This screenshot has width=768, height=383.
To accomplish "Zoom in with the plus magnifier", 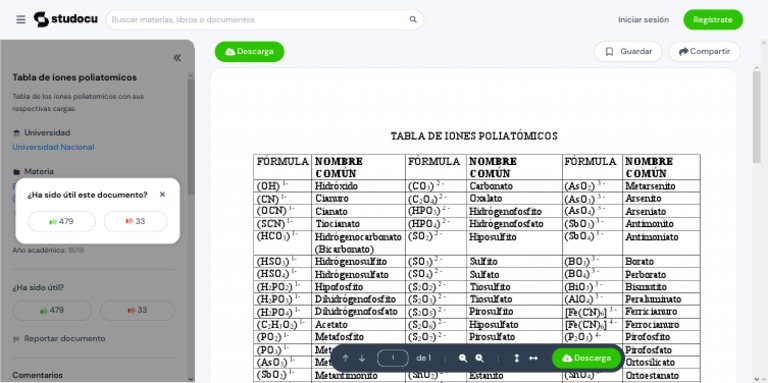I will 480,358.
